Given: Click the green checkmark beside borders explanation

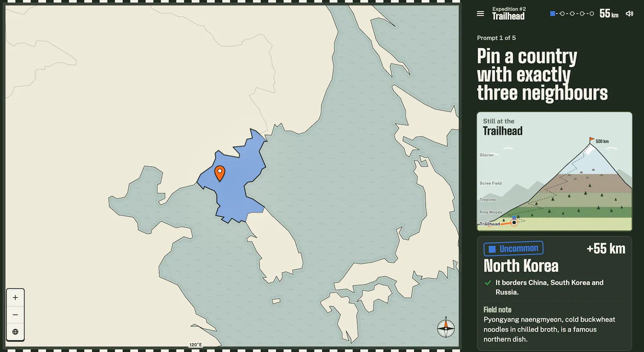Looking at the screenshot, I should click(x=488, y=283).
